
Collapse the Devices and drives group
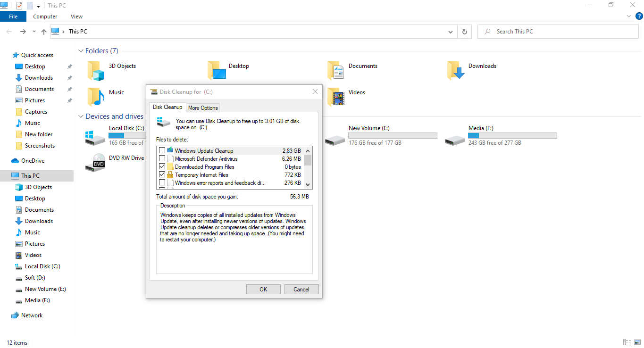(x=81, y=116)
